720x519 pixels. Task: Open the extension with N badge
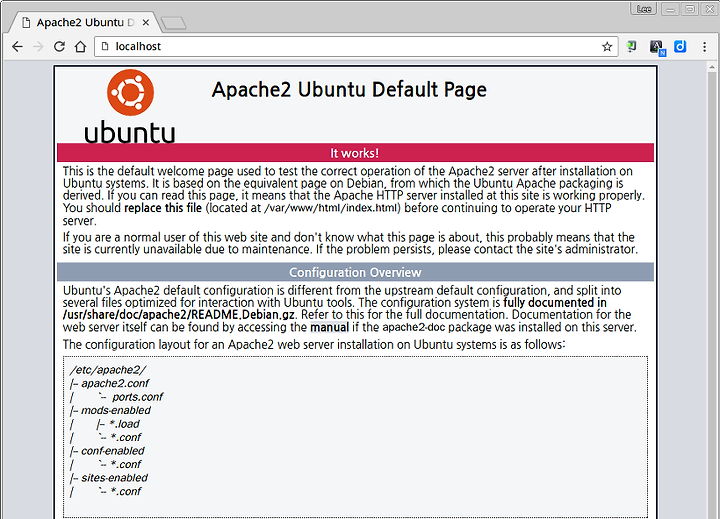657,47
